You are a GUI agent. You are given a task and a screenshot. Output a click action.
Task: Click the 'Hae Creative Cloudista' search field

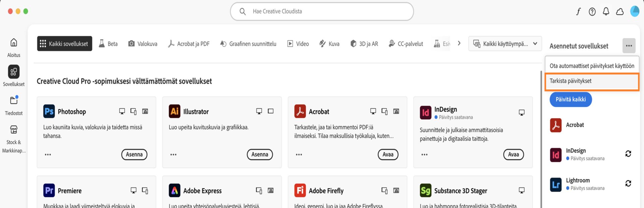[x=322, y=11]
